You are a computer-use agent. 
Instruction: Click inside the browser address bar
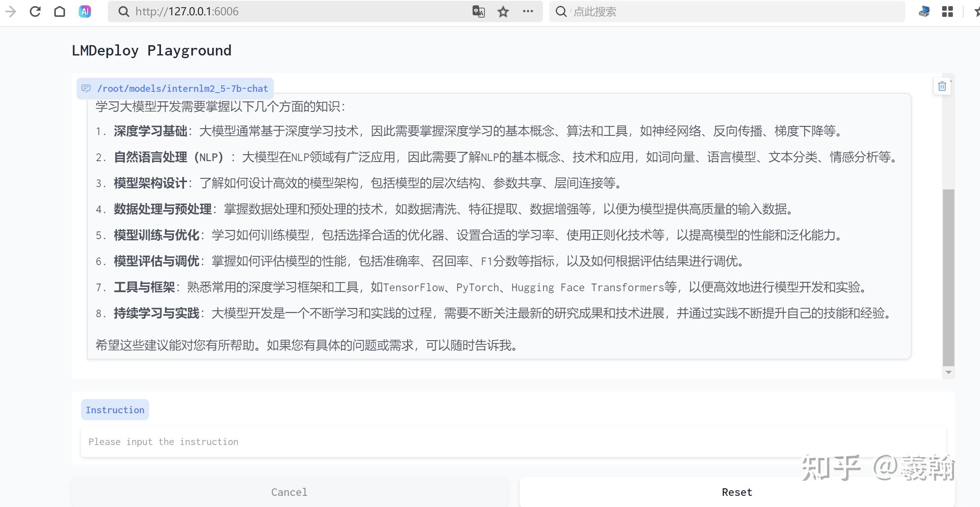coord(268,11)
